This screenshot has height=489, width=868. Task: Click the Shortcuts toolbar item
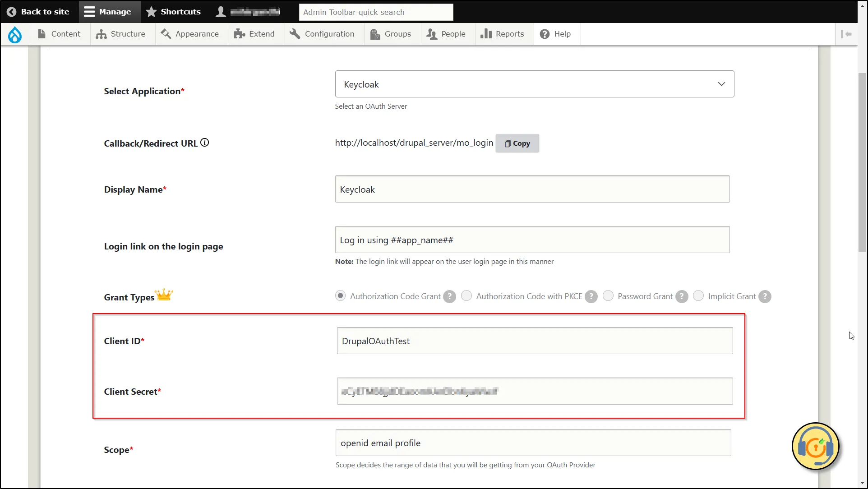174,11
